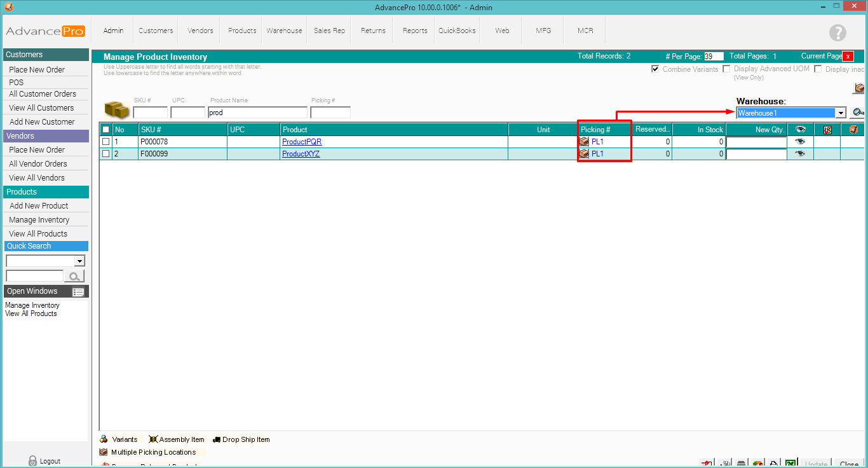868x468 pixels.
Task: Click the eye icon in ProductXYZ row
Action: [800, 154]
